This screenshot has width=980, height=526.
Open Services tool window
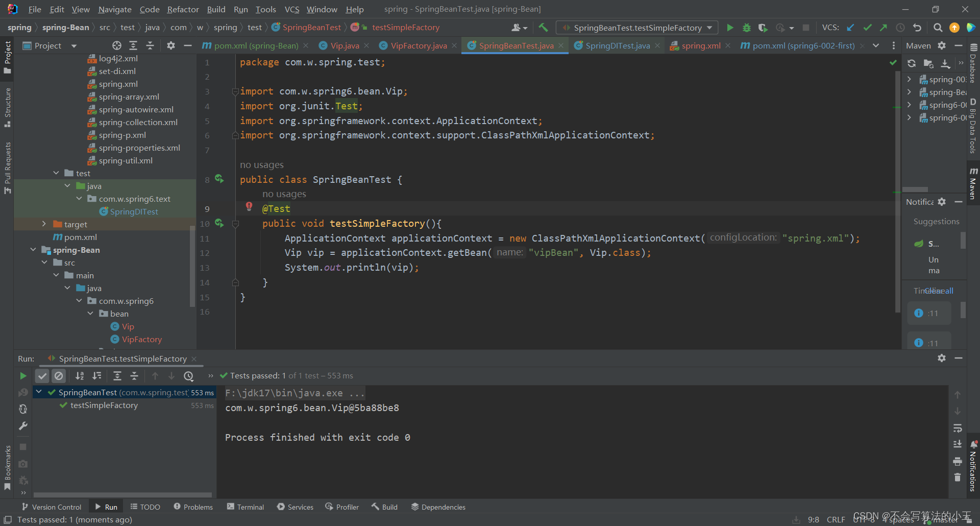pyautogui.click(x=296, y=507)
